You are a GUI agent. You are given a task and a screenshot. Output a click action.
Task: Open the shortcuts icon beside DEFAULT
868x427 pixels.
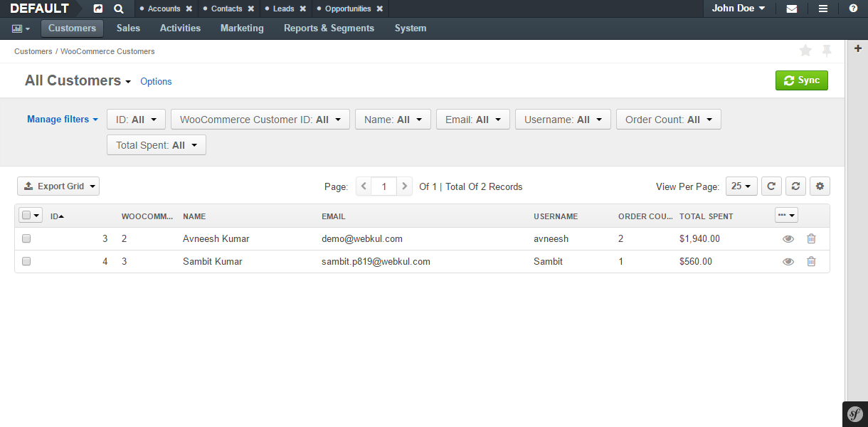98,9
